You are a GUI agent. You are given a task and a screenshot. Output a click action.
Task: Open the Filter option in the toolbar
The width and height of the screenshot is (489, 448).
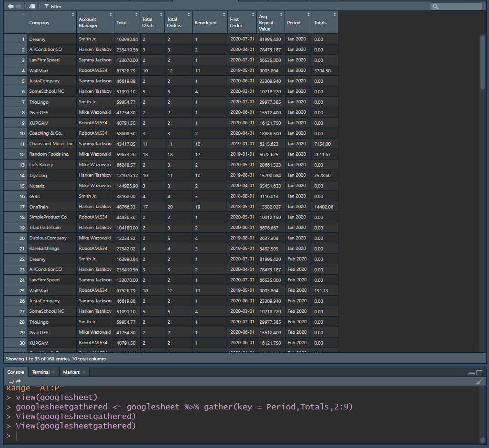click(x=52, y=6)
